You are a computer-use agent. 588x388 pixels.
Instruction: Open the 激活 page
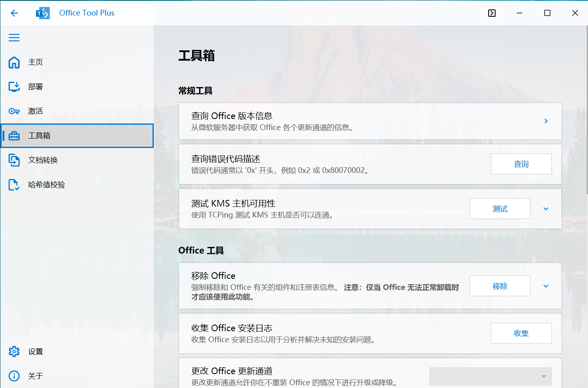click(x=77, y=111)
